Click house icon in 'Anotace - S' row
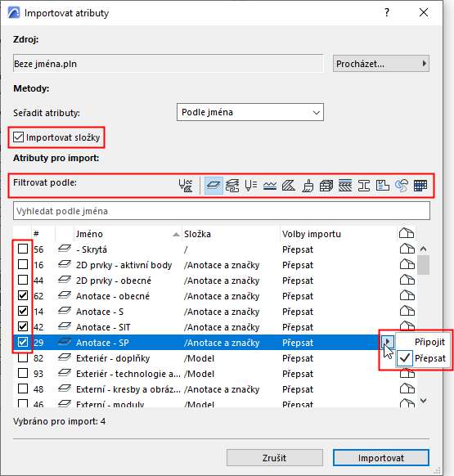This screenshot has height=476, width=454. pyautogui.click(x=407, y=311)
